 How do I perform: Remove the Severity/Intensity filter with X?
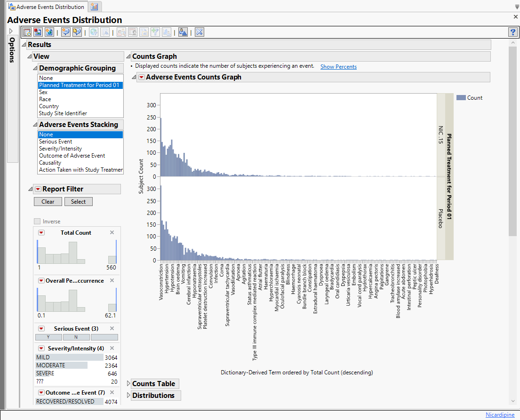112,348
